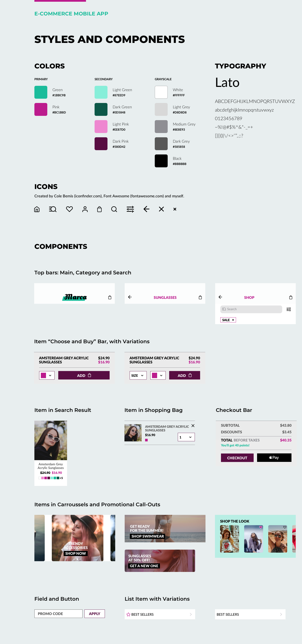Image resolution: width=302 pixels, height=644 pixels.
Task: Toggle the pink heart on second Shop The Look photo
Action: point(261,527)
